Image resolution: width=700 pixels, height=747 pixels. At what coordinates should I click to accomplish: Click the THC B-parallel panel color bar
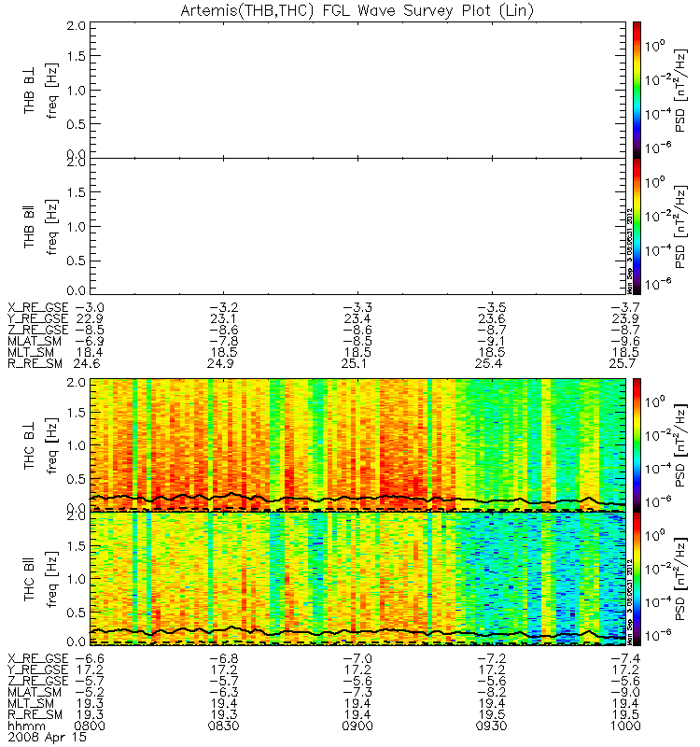pyautogui.click(x=637, y=579)
